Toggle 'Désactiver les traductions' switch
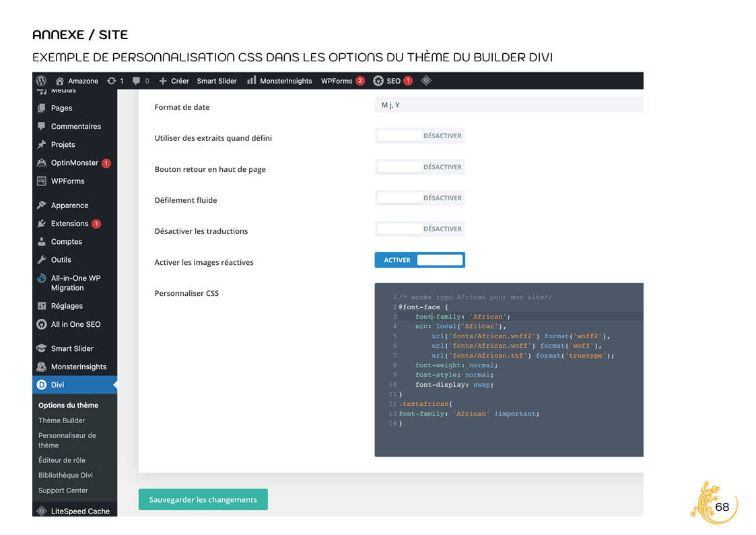 [x=419, y=228]
